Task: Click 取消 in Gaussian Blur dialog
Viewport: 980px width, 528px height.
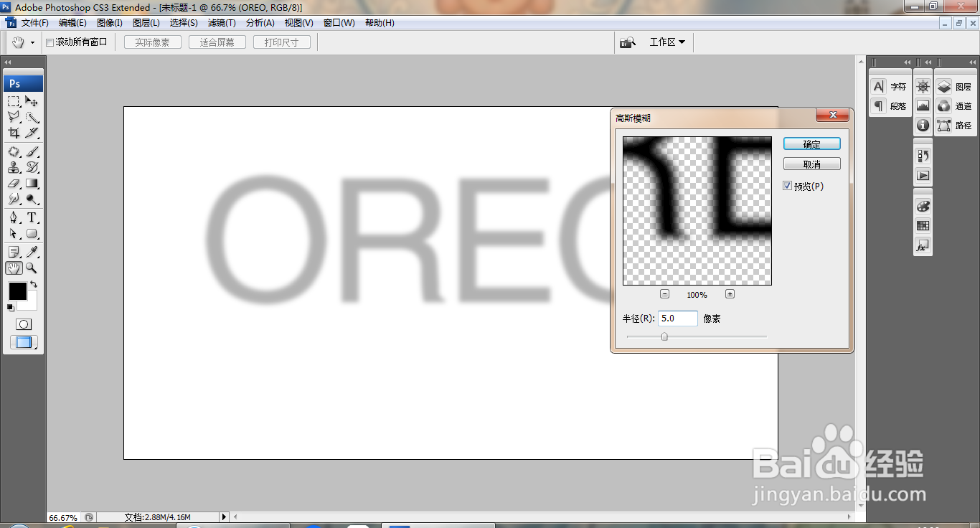Action: [811, 164]
